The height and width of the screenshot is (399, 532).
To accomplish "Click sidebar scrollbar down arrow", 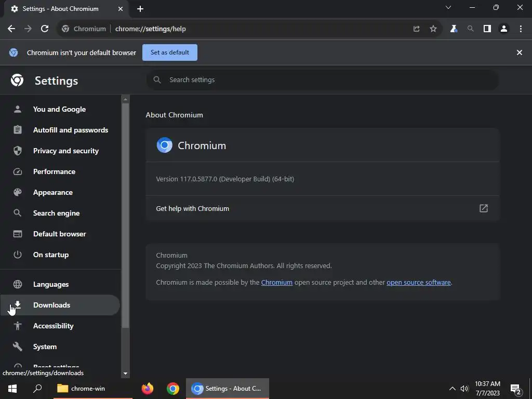I will pyautogui.click(x=125, y=373).
